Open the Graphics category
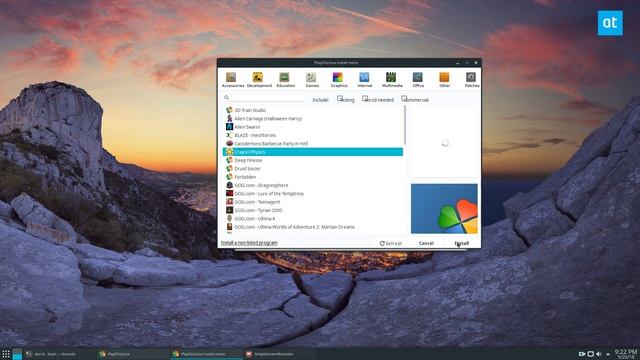Image resolution: width=640 pixels, height=360 pixels. coord(338,80)
